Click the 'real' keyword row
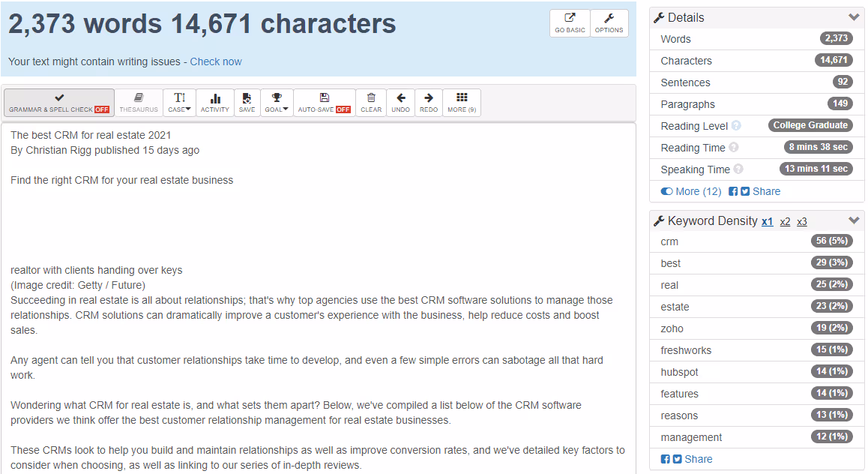The width and height of the screenshot is (868, 474). pos(757,284)
